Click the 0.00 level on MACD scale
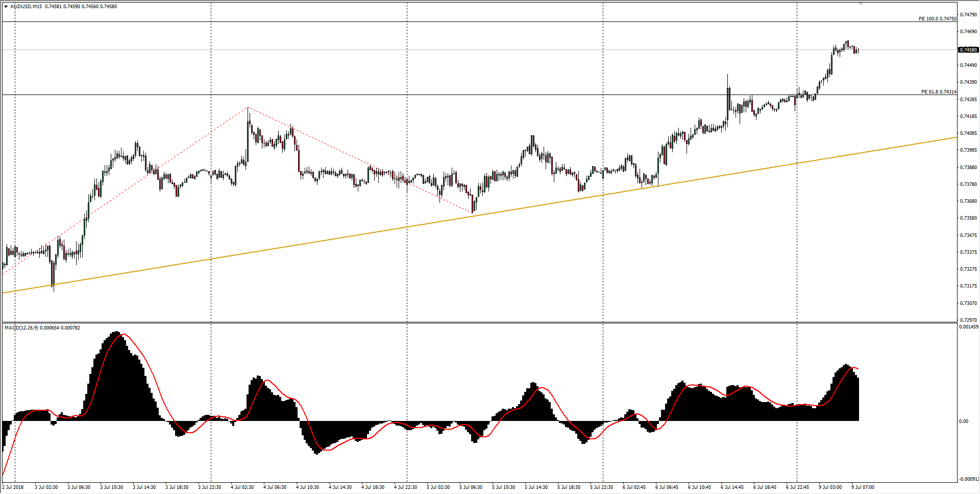This screenshot has width=980, height=494. (x=964, y=421)
